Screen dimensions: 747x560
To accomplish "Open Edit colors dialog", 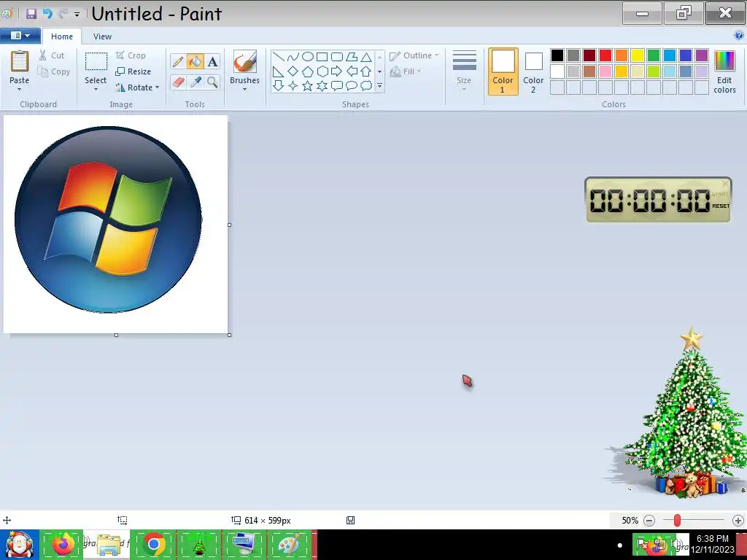I will point(724,71).
